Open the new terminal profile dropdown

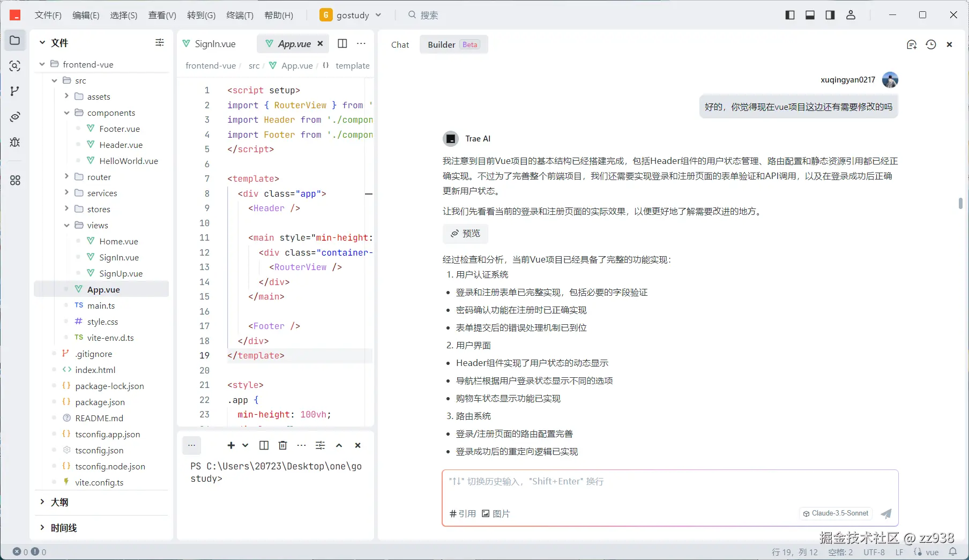[x=245, y=445]
